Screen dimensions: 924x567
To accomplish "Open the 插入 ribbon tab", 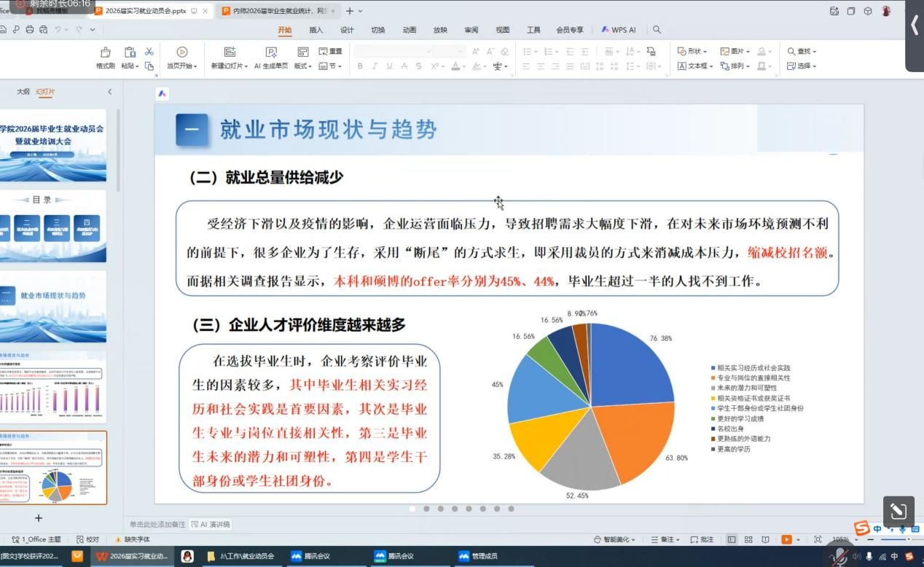I will pyautogui.click(x=316, y=30).
